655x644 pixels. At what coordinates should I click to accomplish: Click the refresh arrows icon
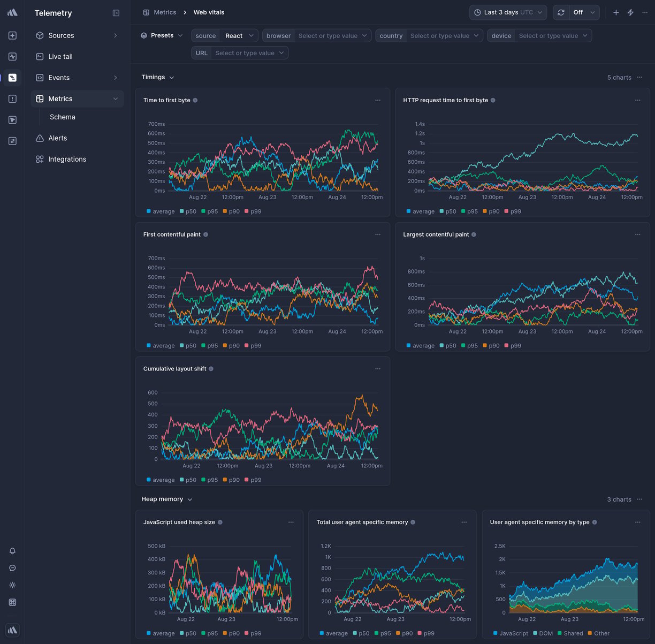click(561, 12)
